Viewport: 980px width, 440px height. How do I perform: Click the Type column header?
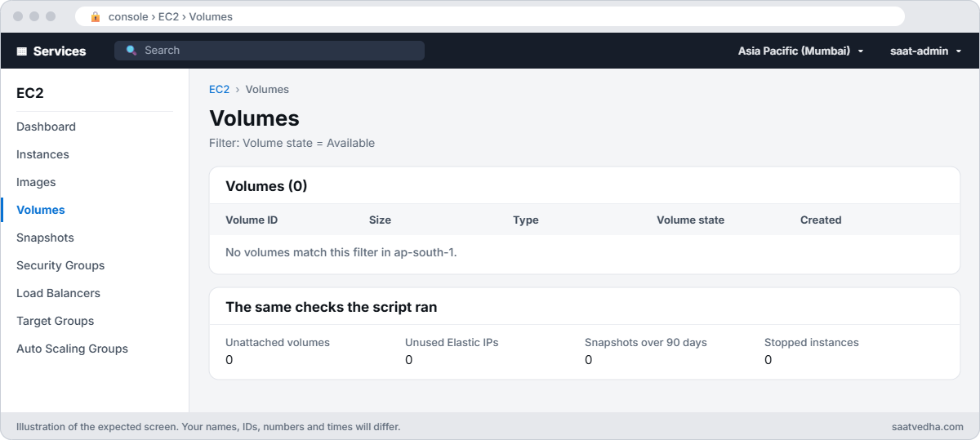pyautogui.click(x=526, y=220)
